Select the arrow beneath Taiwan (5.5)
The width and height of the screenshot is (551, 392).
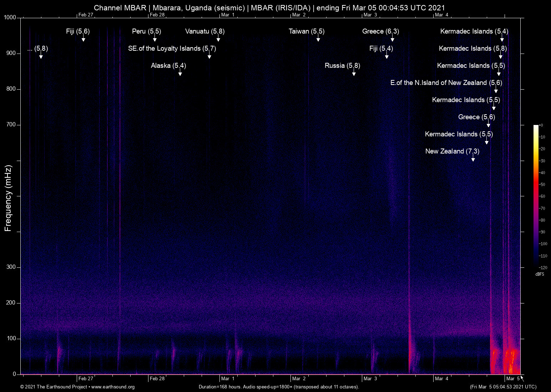point(318,39)
